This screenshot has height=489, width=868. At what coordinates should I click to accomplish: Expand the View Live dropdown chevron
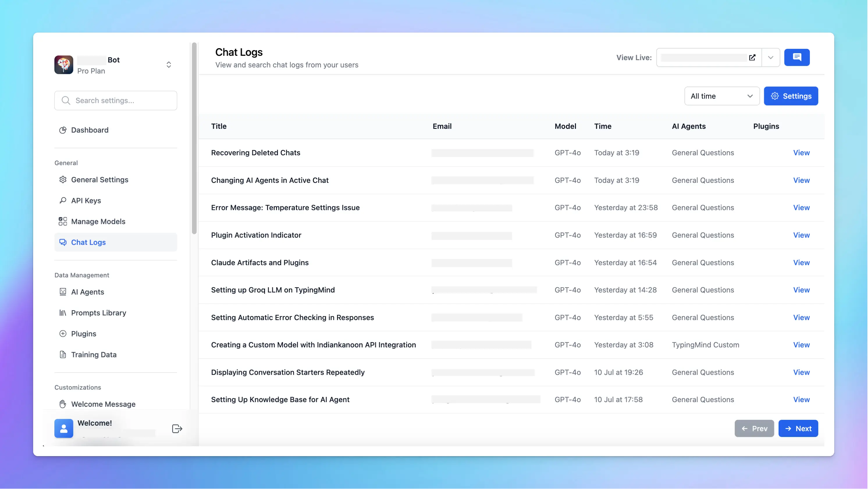[770, 57]
